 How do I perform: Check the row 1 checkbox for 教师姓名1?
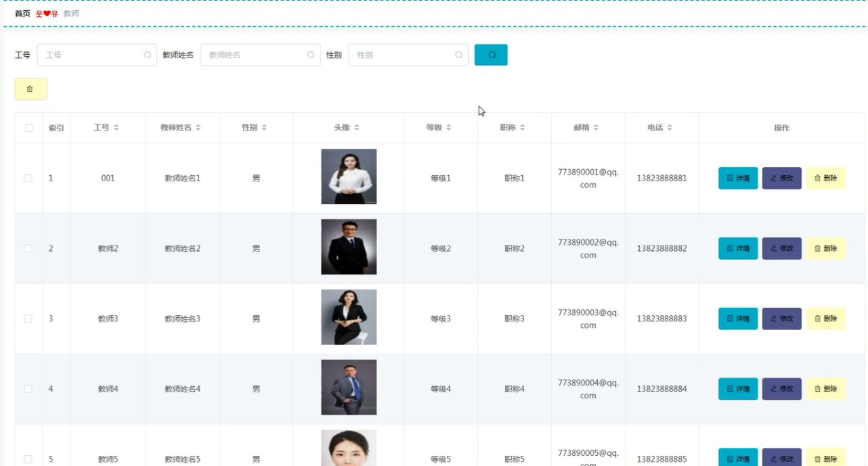[28, 178]
